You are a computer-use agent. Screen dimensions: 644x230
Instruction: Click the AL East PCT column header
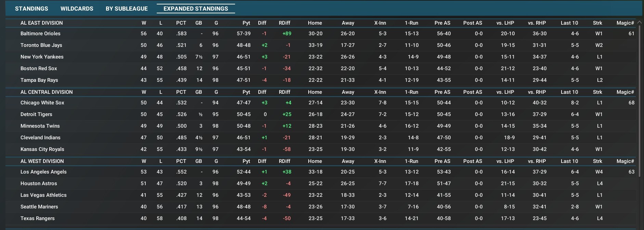(181, 23)
